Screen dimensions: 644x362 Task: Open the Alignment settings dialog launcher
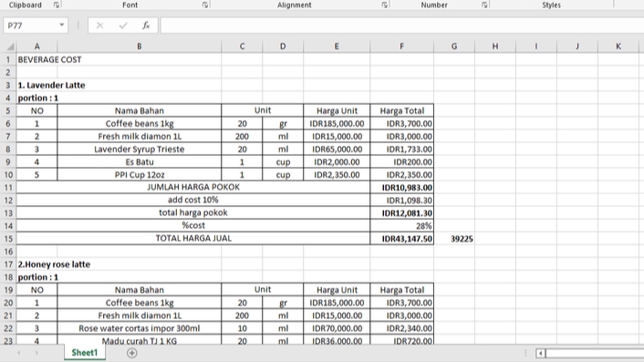tap(384, 5)
